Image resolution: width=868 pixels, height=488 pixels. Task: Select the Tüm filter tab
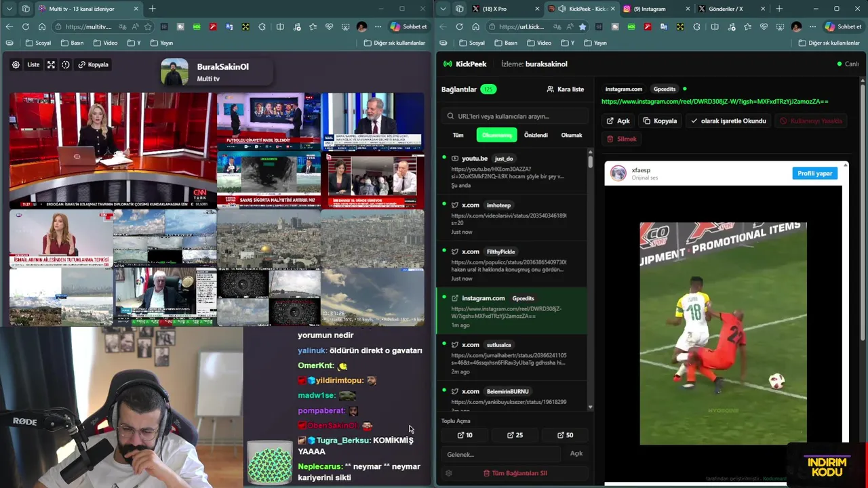(x=458, y=135)
